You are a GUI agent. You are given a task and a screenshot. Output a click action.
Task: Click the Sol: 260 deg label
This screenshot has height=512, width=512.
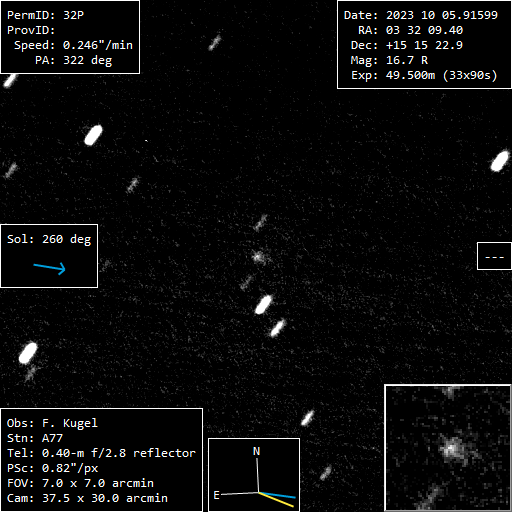pyautogui.click(x=49, y=239)
